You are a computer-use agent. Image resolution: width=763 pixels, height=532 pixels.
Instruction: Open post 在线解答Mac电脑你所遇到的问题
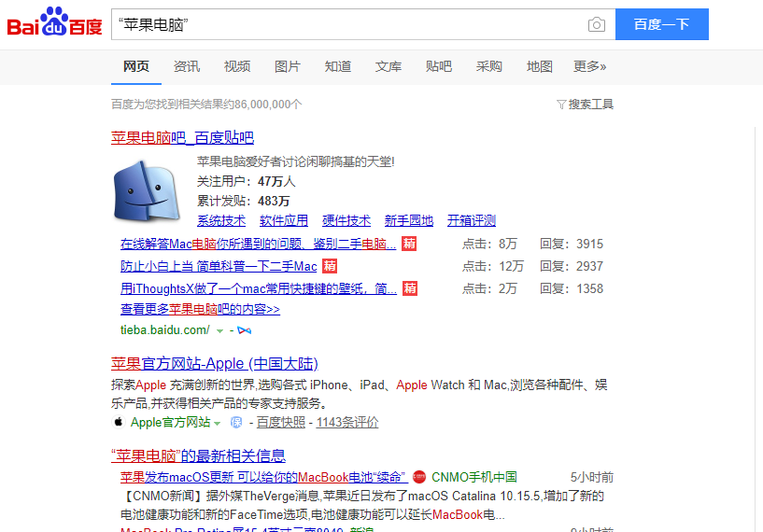coord(259,244)
